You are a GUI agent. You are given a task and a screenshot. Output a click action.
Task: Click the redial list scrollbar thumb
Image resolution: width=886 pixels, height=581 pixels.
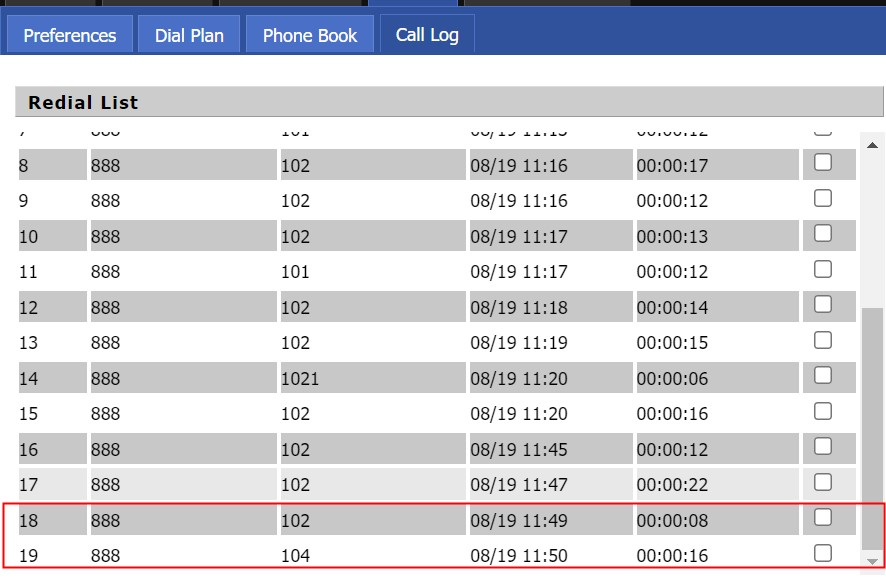(x=872, y=428)
